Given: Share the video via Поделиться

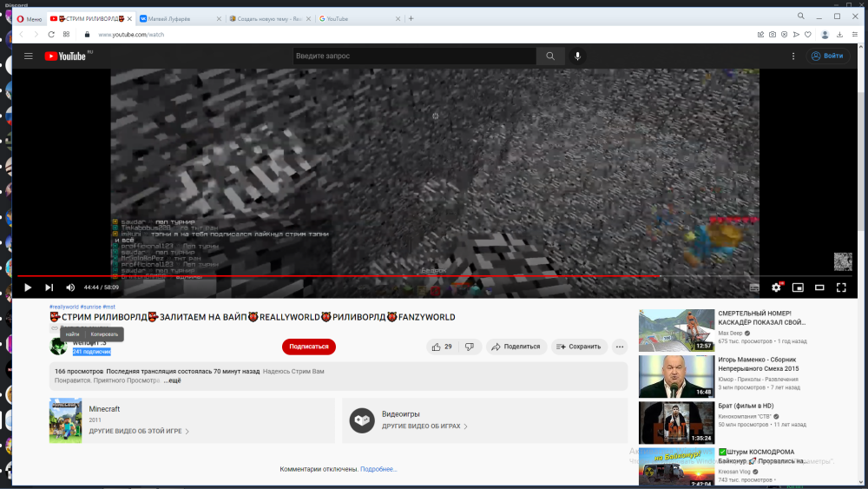Looking at the screenshot, I should tap(516, 347).
